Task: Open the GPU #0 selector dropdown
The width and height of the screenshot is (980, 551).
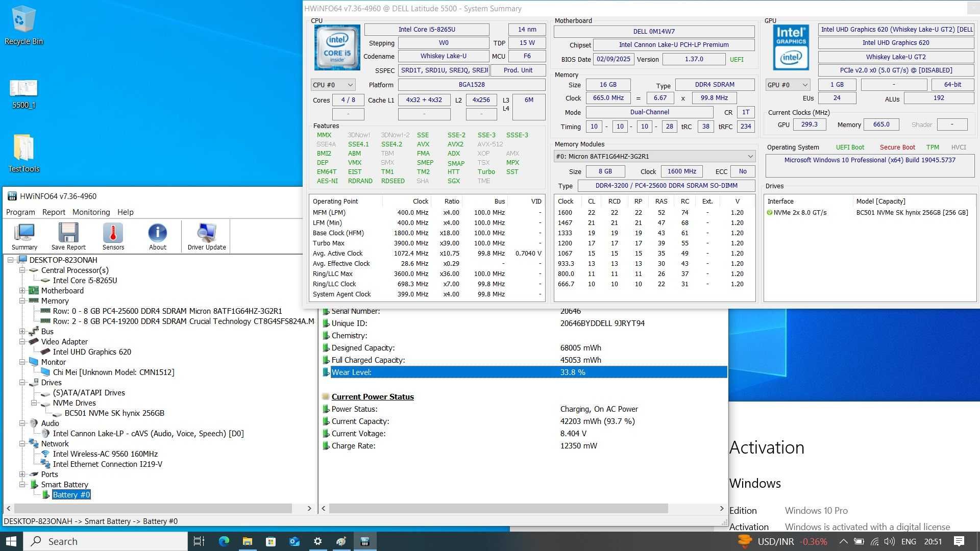Action: [788, 85]
